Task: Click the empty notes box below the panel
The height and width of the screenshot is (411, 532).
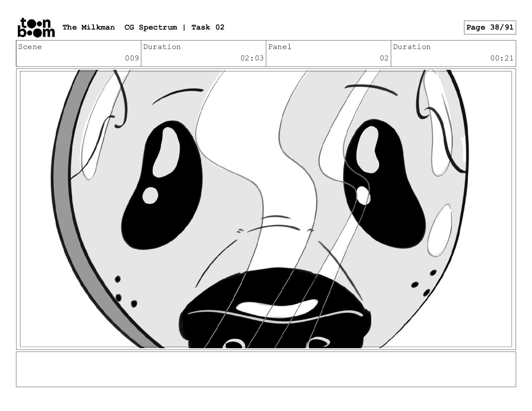Action: point(266,369)
